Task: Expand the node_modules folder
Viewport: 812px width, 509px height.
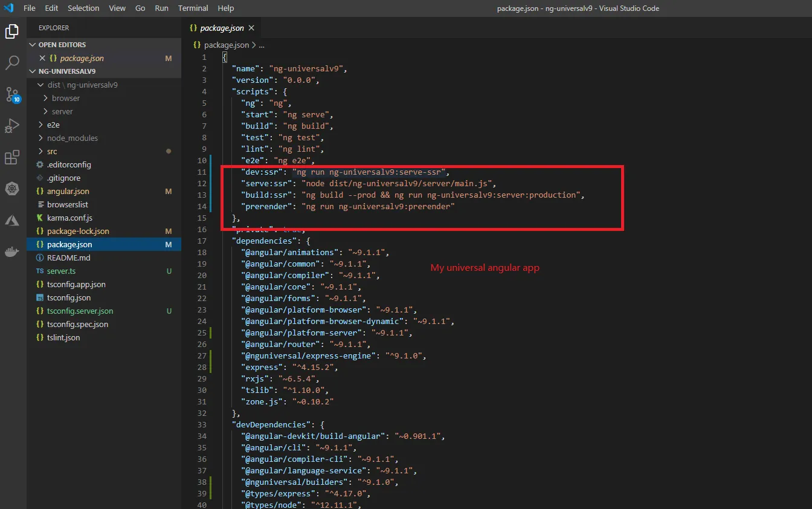Action: click(40, 138)
